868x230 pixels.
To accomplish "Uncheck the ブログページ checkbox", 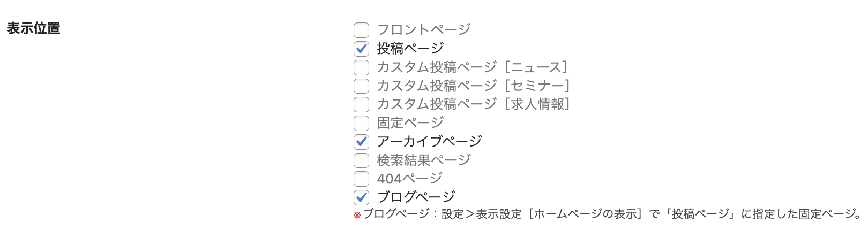I will point(362,197).
